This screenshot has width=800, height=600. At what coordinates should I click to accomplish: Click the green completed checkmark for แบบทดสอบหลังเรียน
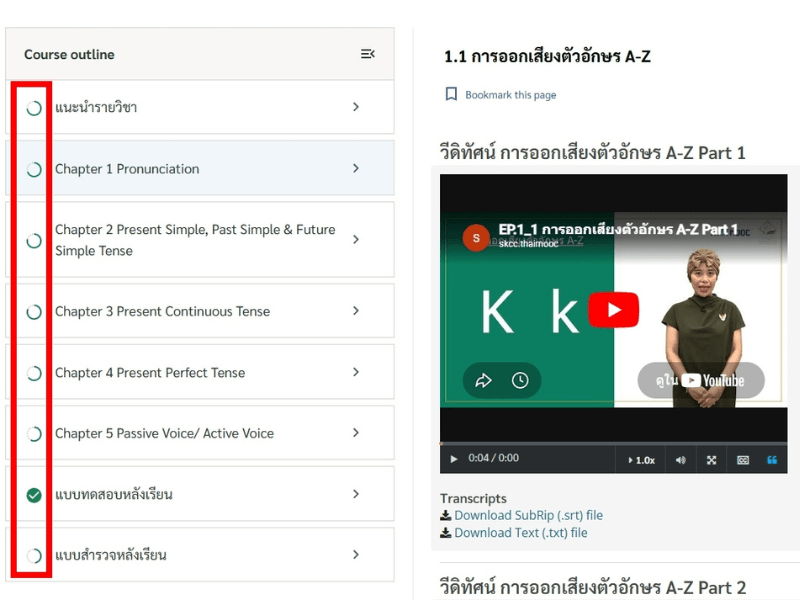34,495
